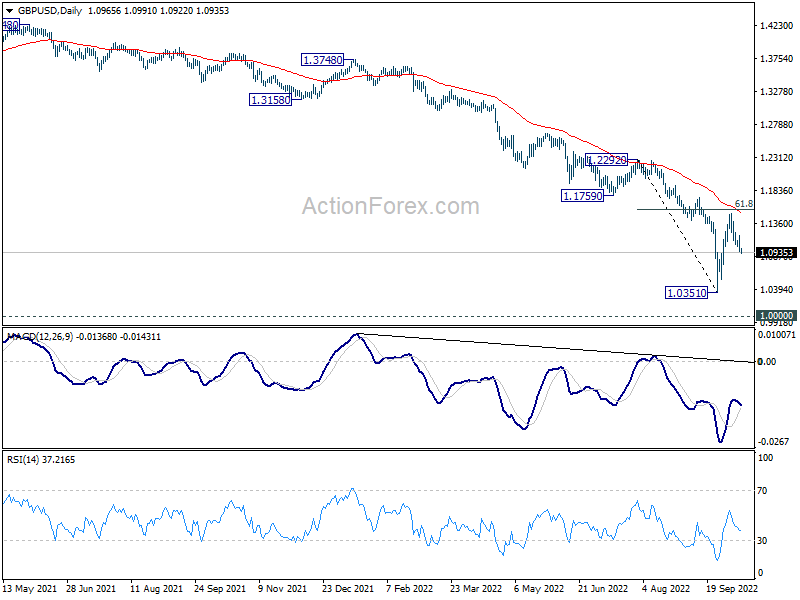Select the 21 Jun 2022 date label
800x600 pixels.
(603, 589)
